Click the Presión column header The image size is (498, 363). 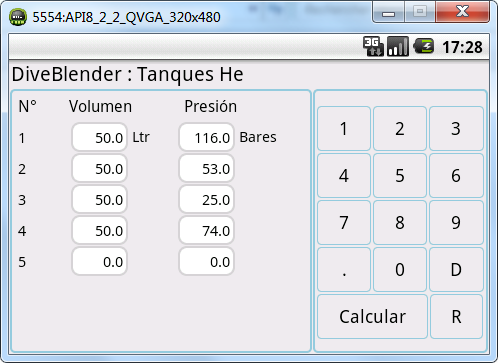[211, 106]
